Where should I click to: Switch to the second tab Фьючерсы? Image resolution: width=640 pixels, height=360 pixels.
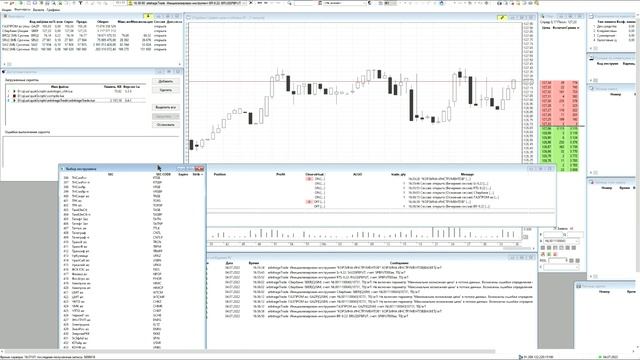[22, 9]
